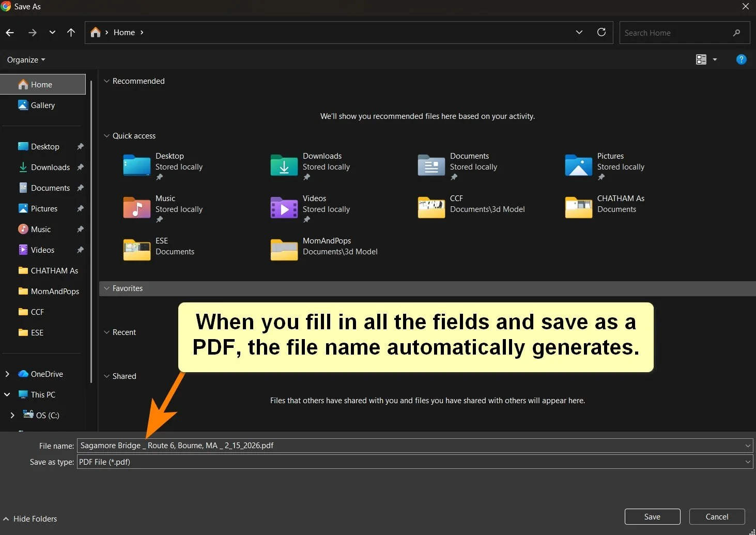Image resolution: width=756 pixels, height=535 pixels.
Task: Click the Save button
Action: coord(652,516)
